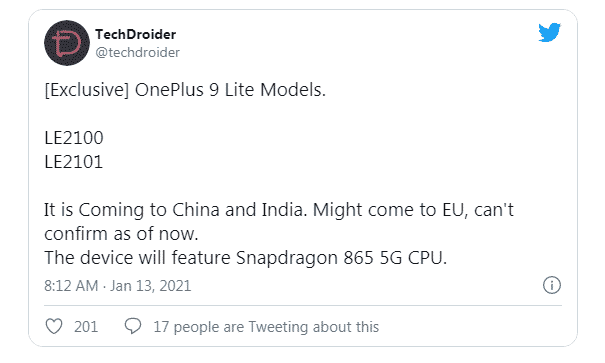
Task: Open the TechDroider profile avatar
Action: 67,43
